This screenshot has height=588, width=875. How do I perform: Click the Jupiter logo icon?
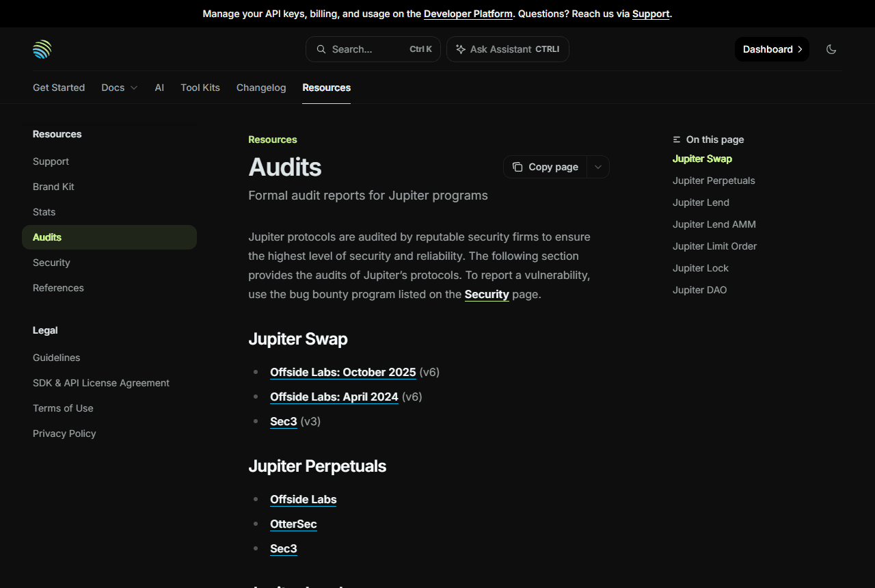click(42, 49)
